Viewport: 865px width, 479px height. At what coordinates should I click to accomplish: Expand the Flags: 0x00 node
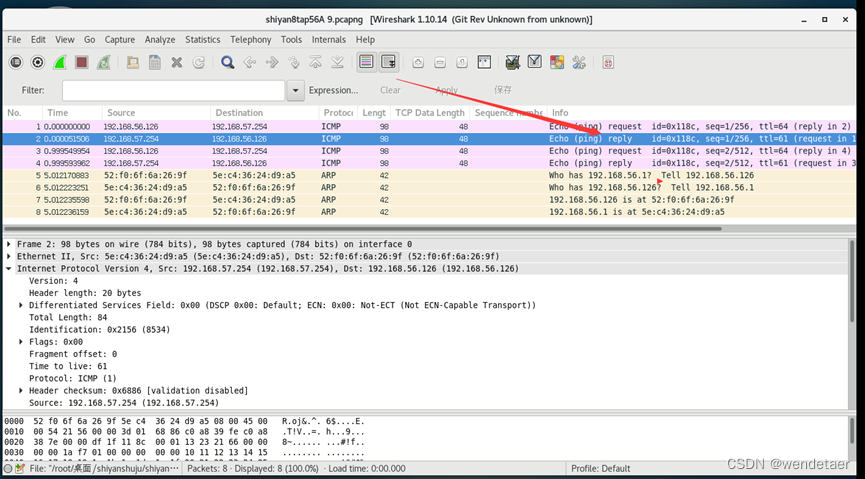(21, 342)
